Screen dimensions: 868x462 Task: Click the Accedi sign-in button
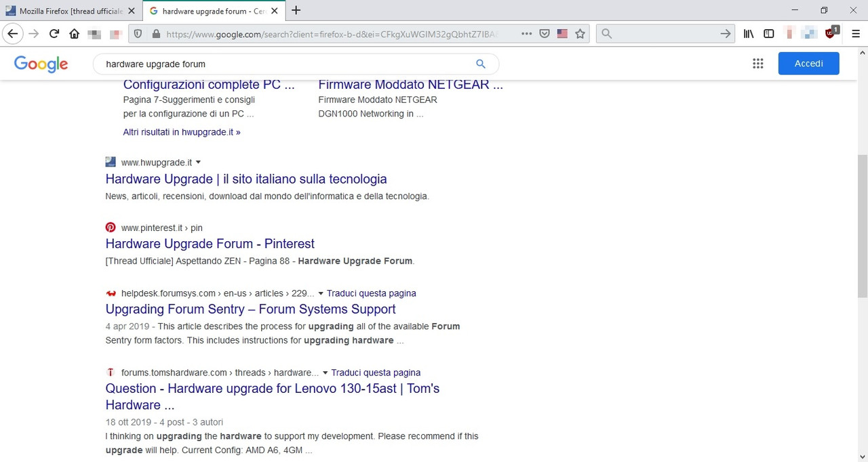point(808,63)
